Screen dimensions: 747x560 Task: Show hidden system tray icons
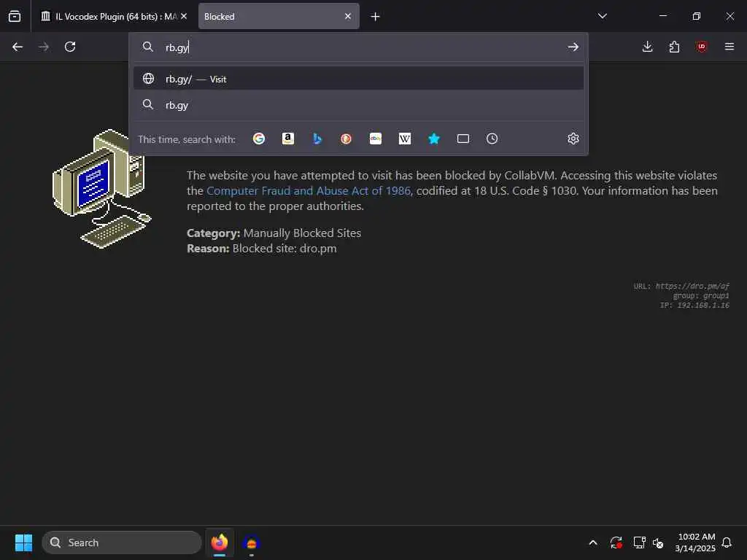click(593, 542)
